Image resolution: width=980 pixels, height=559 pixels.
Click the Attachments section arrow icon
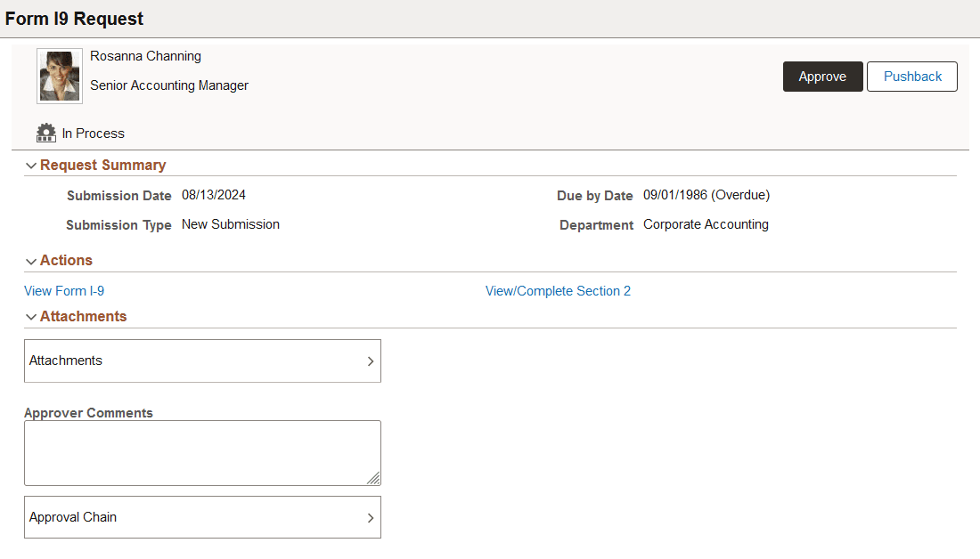pyautogui.click(x=31, y=316)
